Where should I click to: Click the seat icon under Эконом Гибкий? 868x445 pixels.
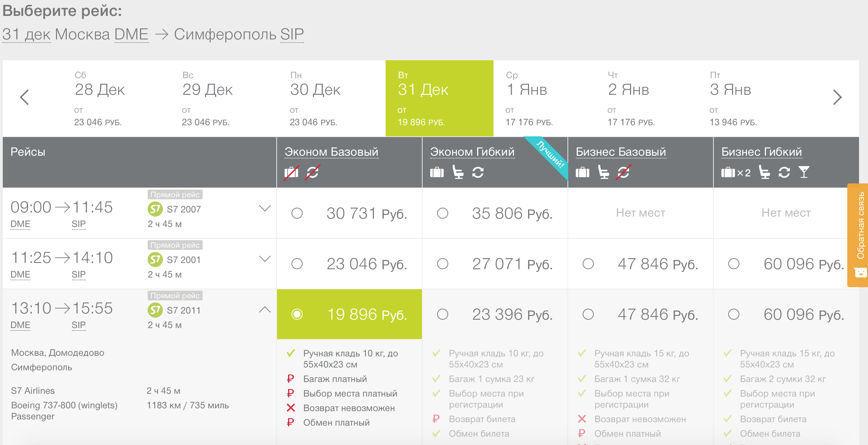(x=458, y=172)
